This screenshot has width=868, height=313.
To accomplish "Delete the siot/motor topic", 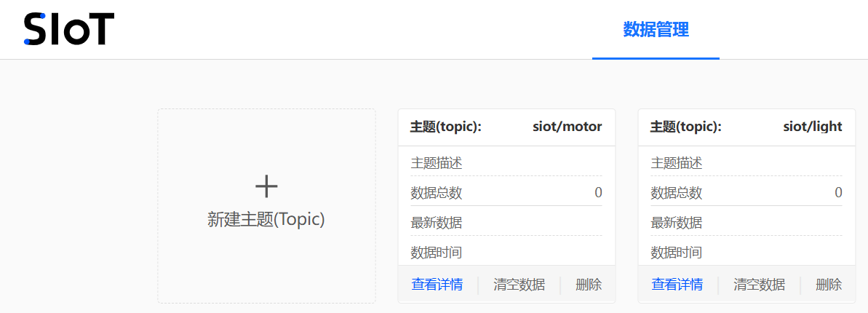I will pyautogui.click(x=589, y=285).
